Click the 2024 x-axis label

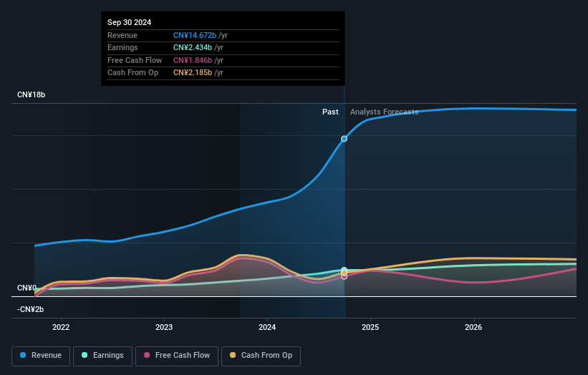pyautogui.click(x=267, y=327)
